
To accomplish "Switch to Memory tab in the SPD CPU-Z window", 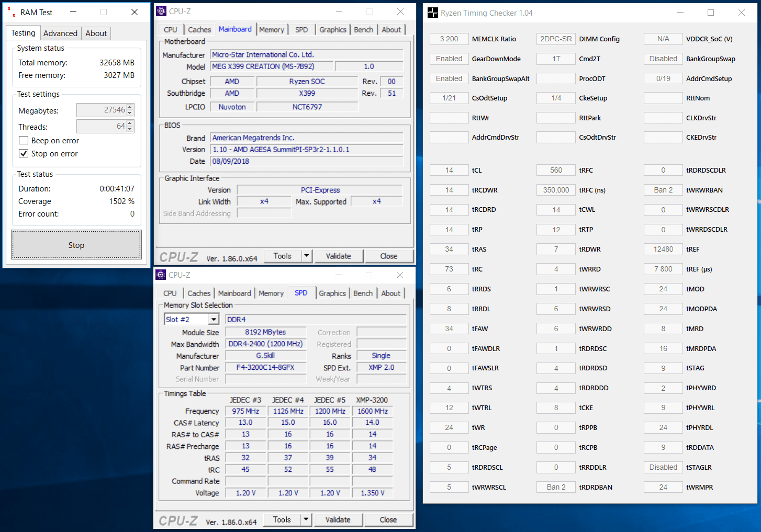I will click(x=271, y=293).
